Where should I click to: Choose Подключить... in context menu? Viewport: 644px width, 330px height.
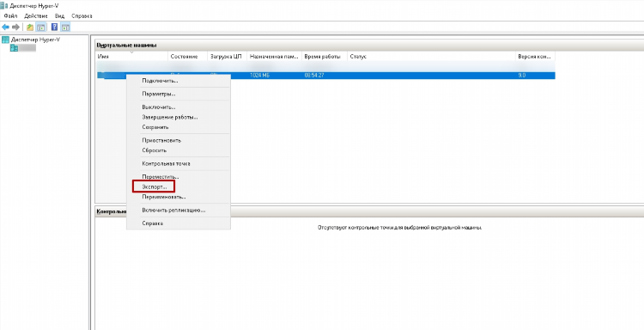160,81
